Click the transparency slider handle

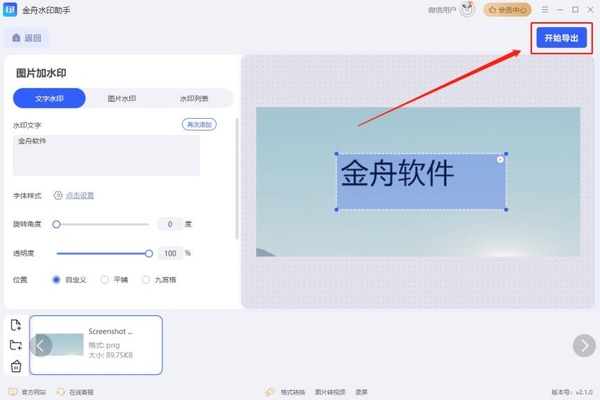click(149, 253)
